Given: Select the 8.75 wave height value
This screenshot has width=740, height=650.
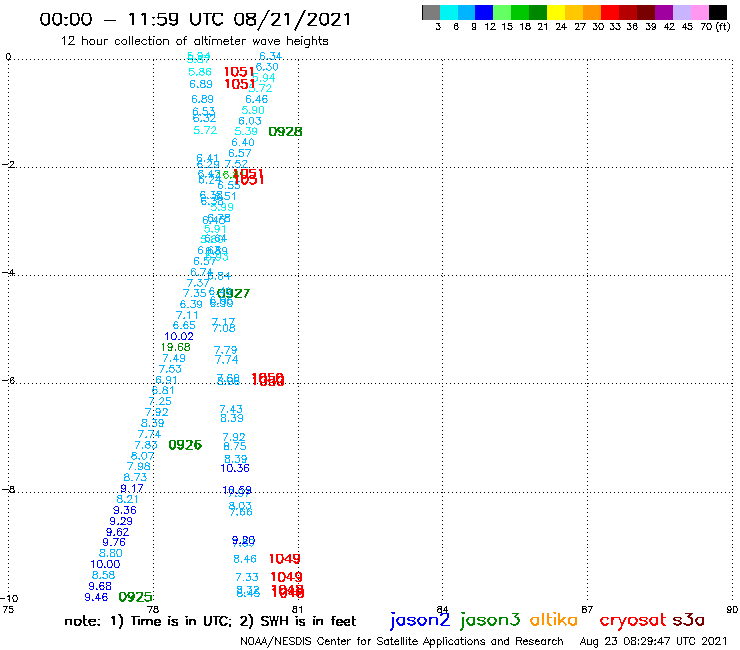Looking at the screenshot, I should (235, 446).
